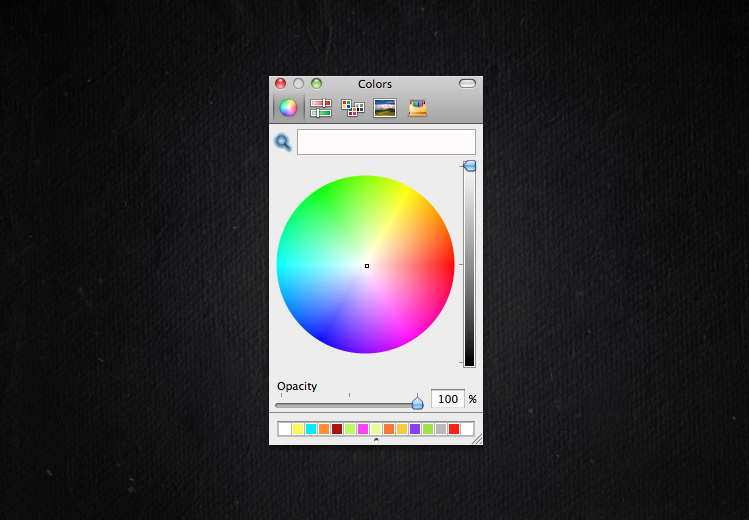The image size is (749, 520).
Task: Expand the swatch drawer handle dot
Action: (376, 439)
